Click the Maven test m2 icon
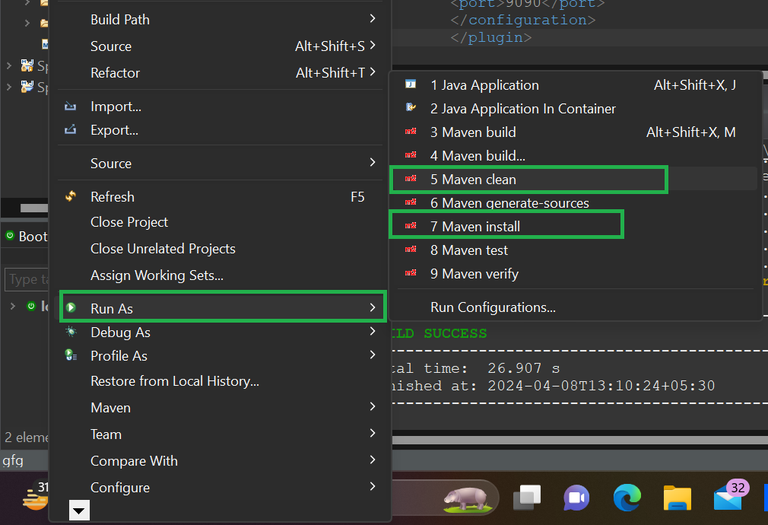The width and height of the screenshot is (768, 525). [x=410, y=250]
